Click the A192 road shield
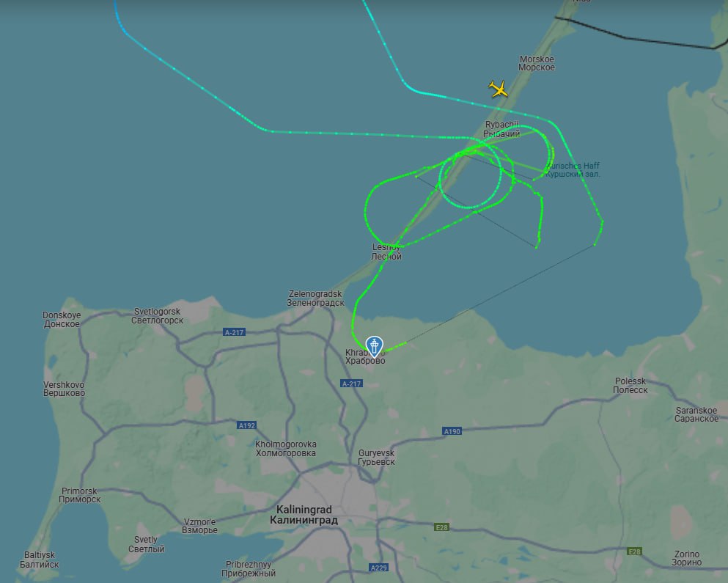728x583 pixels. point(246,425)
